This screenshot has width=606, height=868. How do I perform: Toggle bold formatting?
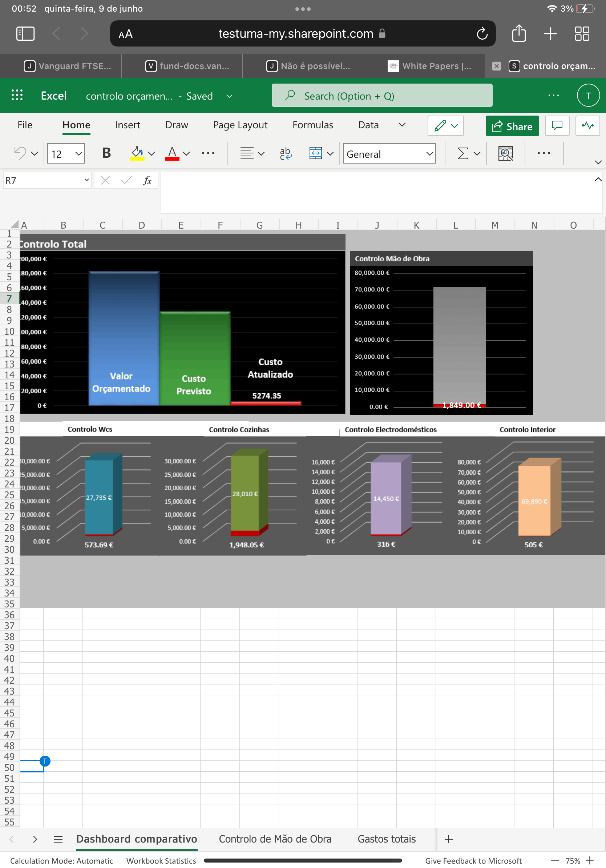(106, 153)
